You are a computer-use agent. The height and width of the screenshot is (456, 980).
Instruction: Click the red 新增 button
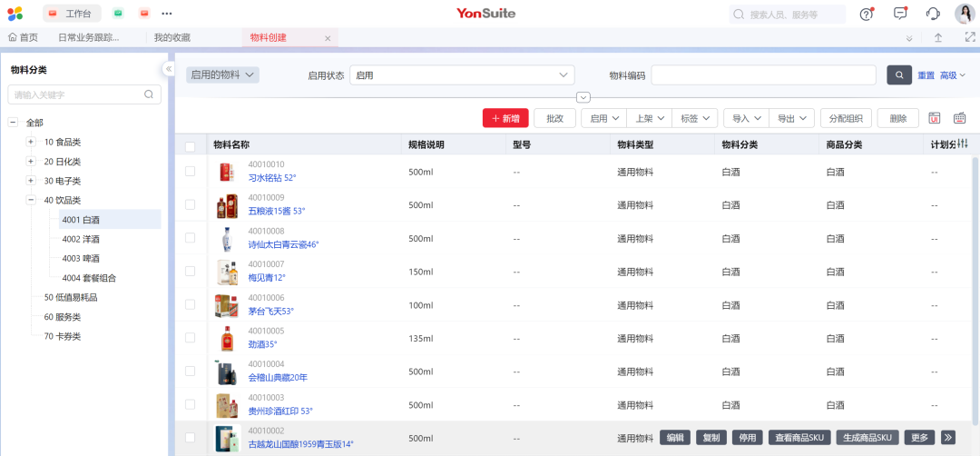click(x=505, y=118)
